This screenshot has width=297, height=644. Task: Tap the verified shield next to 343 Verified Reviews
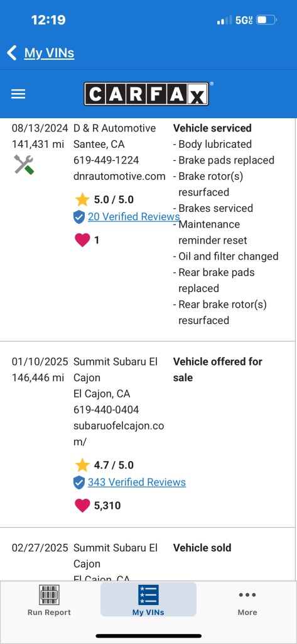pos(79,482)
